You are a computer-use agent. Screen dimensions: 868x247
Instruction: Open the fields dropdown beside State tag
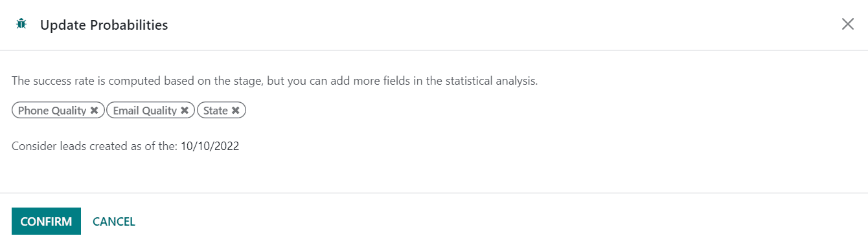click(x=551, y=111)
